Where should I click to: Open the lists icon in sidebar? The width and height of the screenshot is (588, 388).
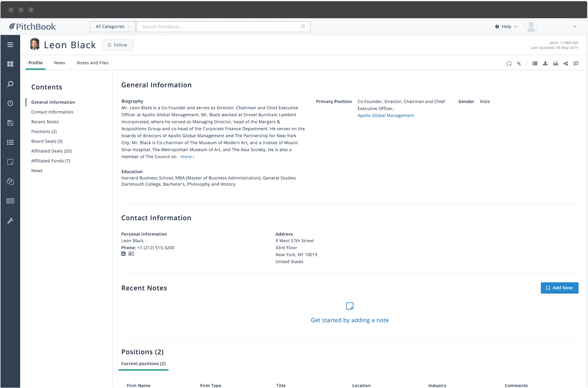(x=10, y=142)
